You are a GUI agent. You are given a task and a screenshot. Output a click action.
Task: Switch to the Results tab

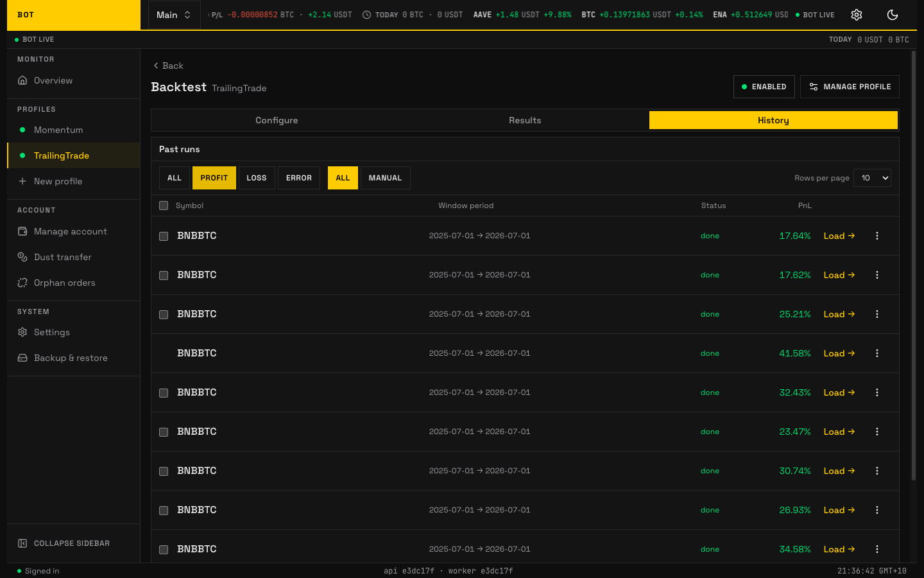pos(525,120)
